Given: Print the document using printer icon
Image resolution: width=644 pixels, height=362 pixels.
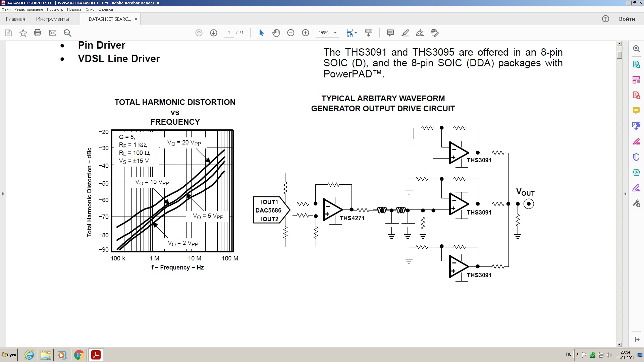Looking at the screenshot, I should 38,33.
